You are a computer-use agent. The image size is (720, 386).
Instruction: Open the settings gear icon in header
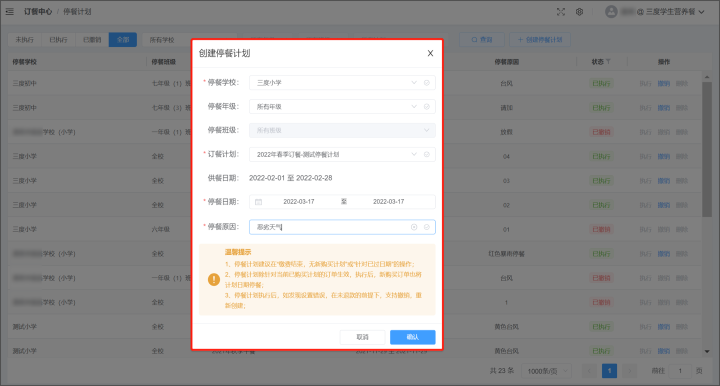579,12
